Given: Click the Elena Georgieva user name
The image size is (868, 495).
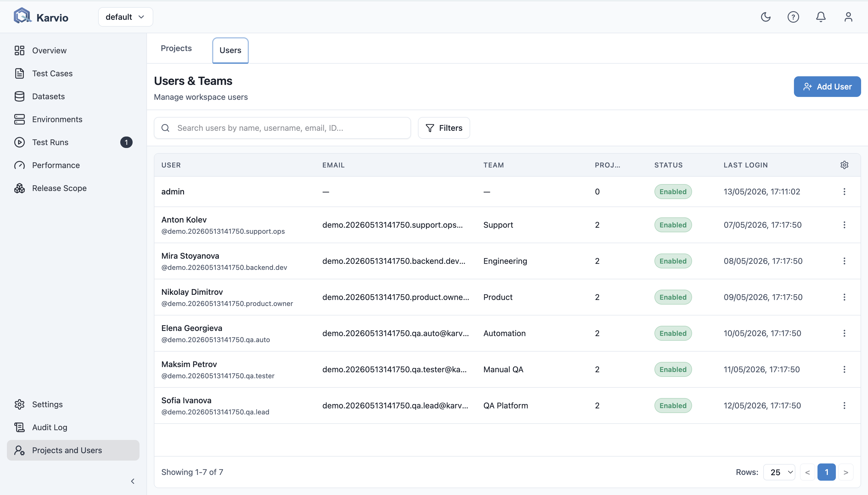Looking at the screenshot, I should pos(192,328).
